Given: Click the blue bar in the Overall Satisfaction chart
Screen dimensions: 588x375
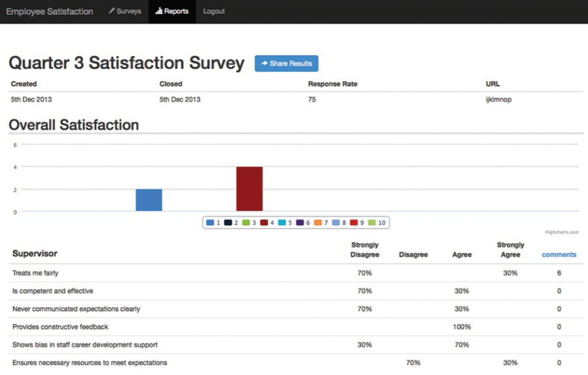Looking at the screenshot, I should pyautogui.click(x=149, y=200).
